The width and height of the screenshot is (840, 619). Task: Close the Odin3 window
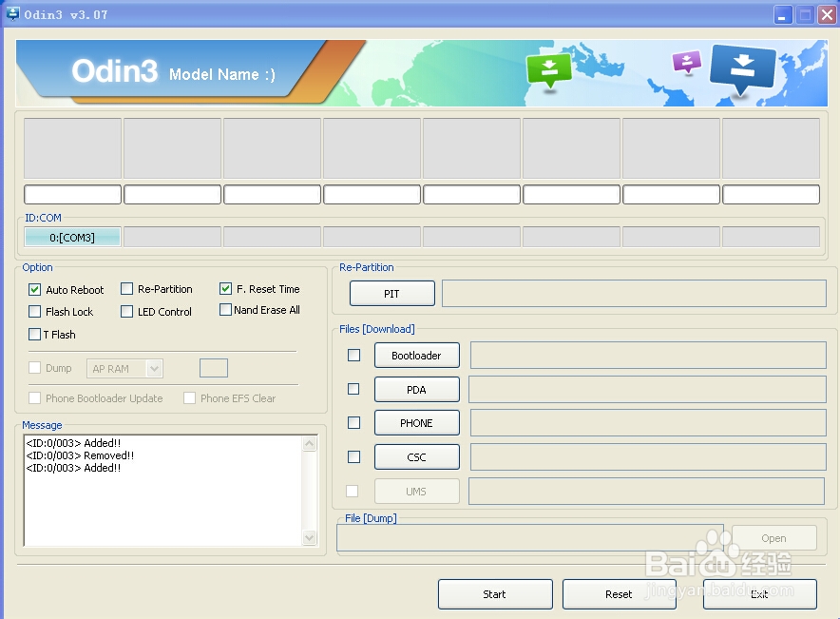click(x=827, y=15)
